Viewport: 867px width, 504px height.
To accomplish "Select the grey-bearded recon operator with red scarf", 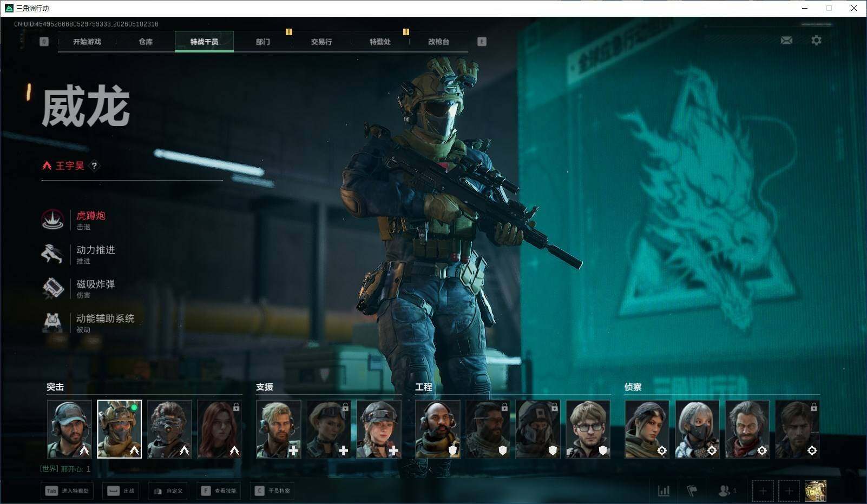I will point(747,429).
